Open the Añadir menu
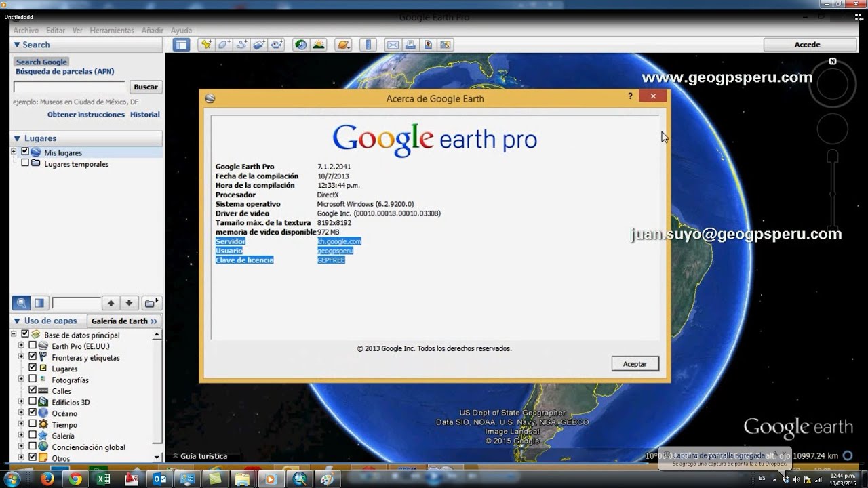 tap(153, 30)
